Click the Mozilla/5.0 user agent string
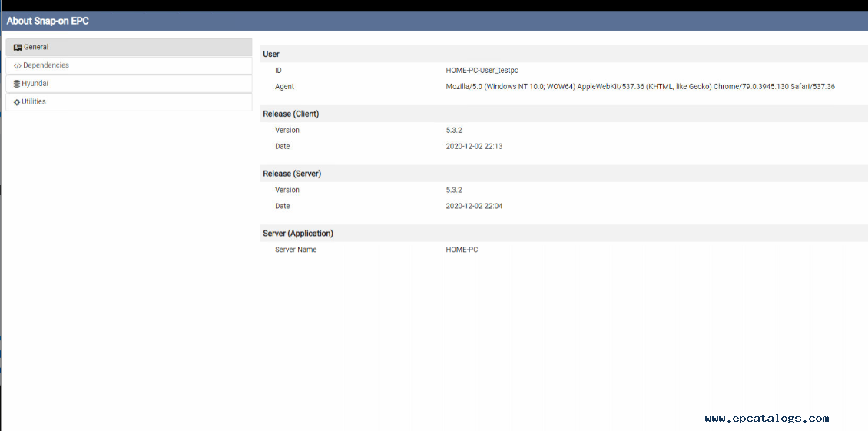868x431 pixels. (640, 86)
